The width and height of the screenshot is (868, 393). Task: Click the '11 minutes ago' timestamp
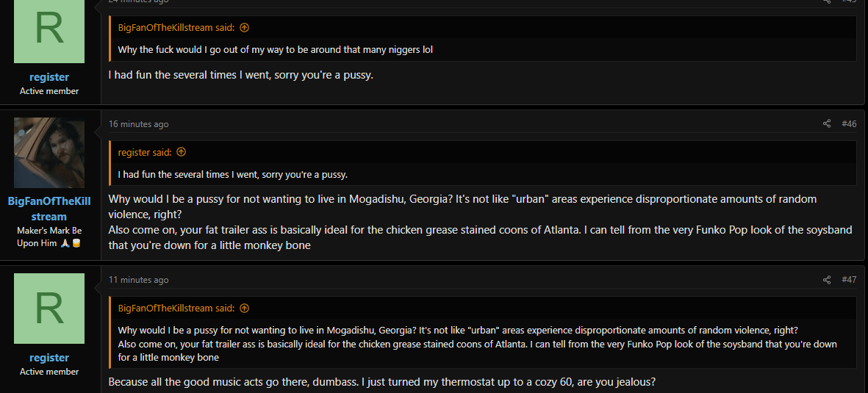pyautogui.click(x=138, y=280)
